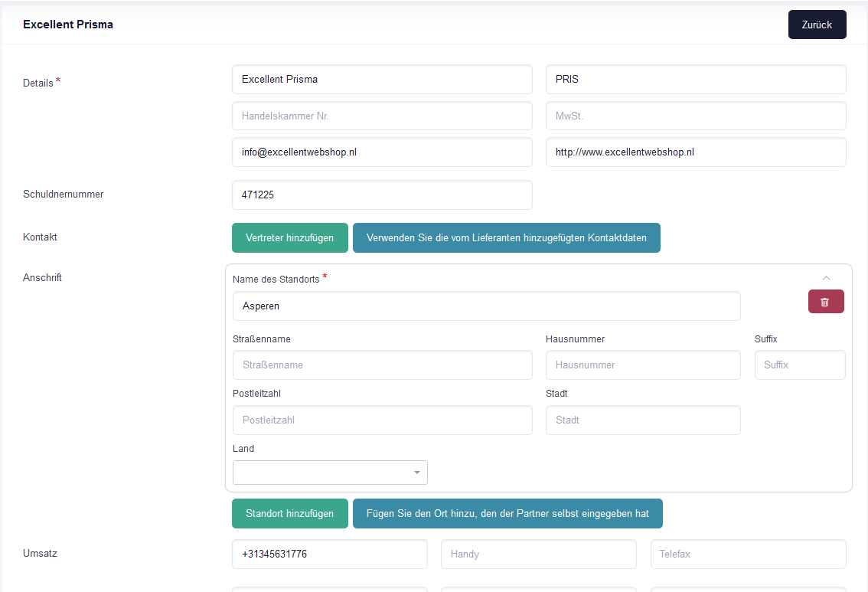Viewport: 868px width, 592px height.
Task: Edit the info@excellentwebshop.nl email field
Action: click(x=382, y=152)
